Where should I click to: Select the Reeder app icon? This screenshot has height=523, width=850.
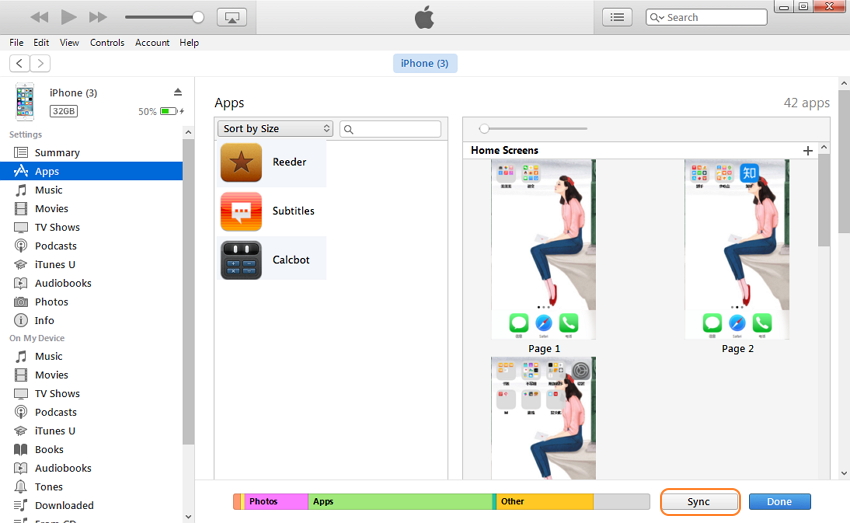(241, 162)
